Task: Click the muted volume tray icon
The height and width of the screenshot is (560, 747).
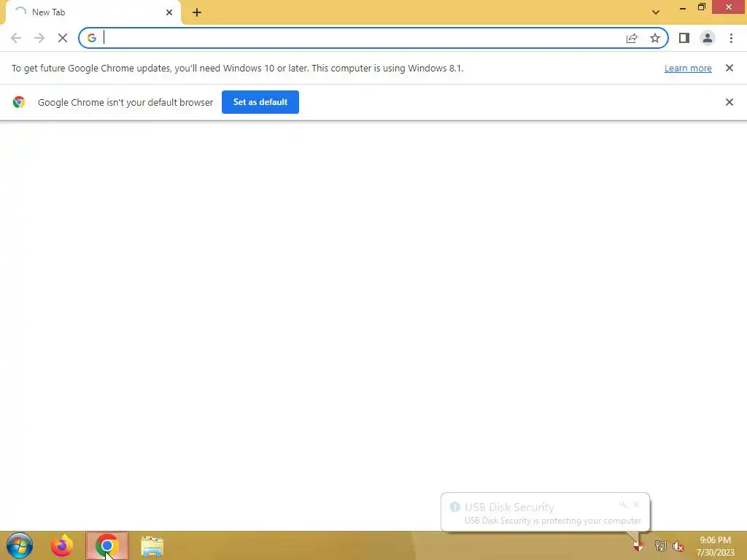Action: pos(678,546)
